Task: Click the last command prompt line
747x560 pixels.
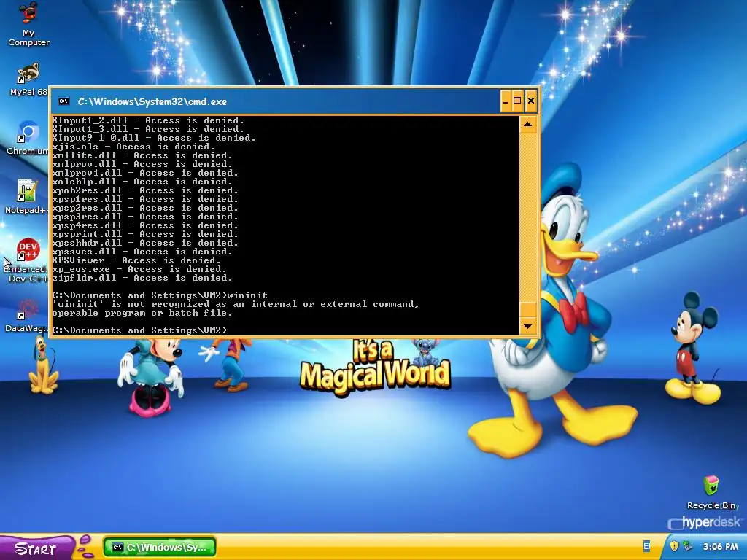Action: coord(140,330)
